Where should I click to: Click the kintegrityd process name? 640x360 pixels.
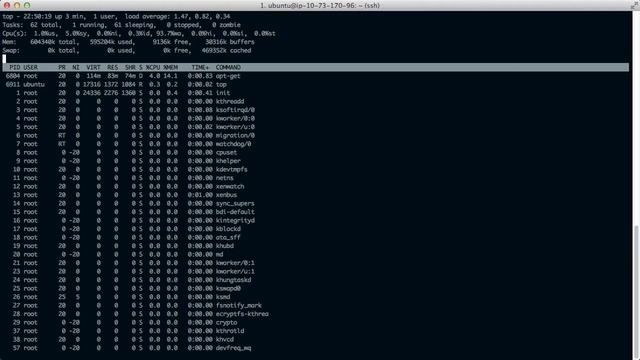coord(235,220)
